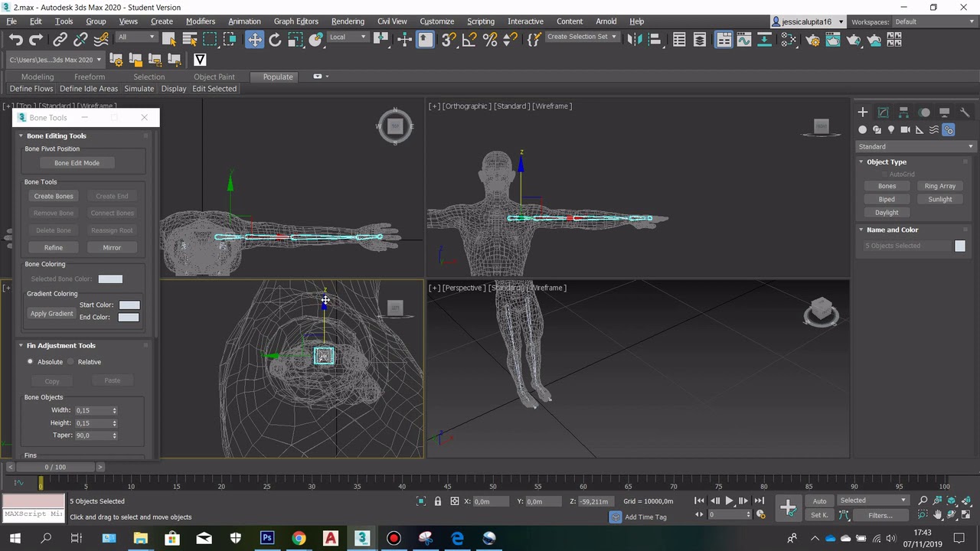Open the Schematic View icon

(x=764, y=40)
